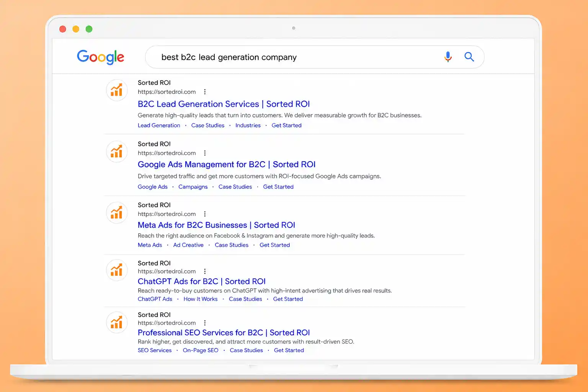Click Case Studies under ChatGPT Ads result
Image resolution: width=588 pixels, height=392 pixels.
point(245,299)
